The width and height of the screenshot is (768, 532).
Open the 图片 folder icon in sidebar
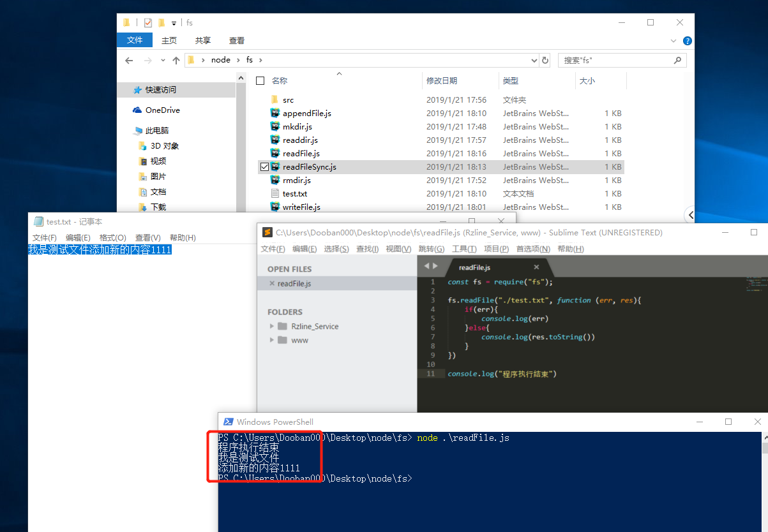click(143, 177)
